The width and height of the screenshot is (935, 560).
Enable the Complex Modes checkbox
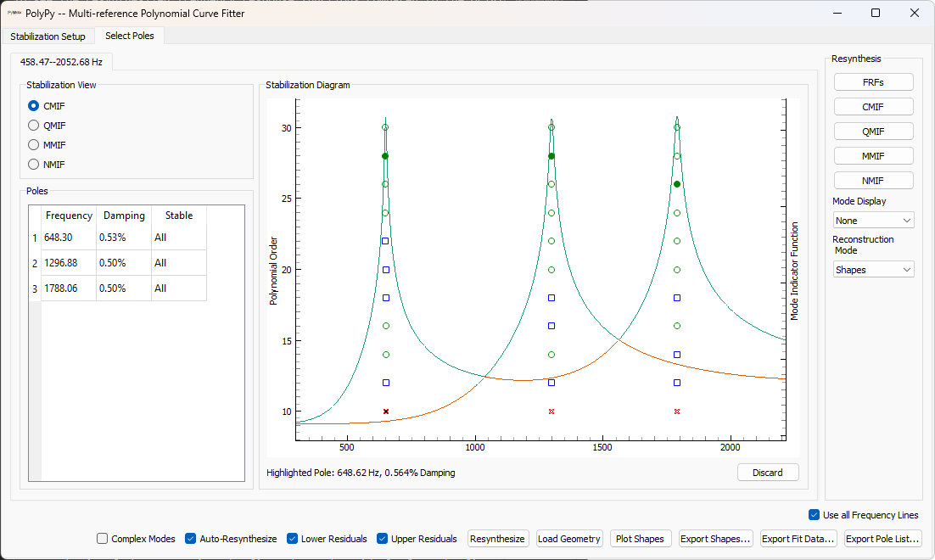(103, 539)
